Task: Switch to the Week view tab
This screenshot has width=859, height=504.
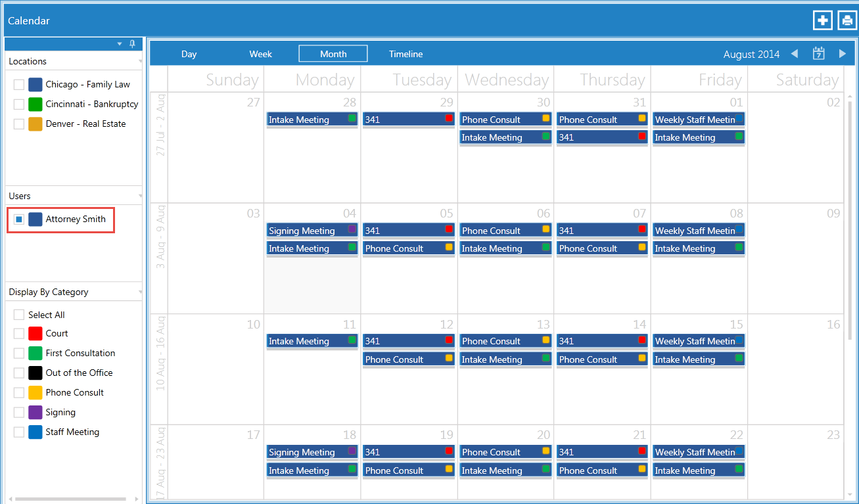Action: 260,53
